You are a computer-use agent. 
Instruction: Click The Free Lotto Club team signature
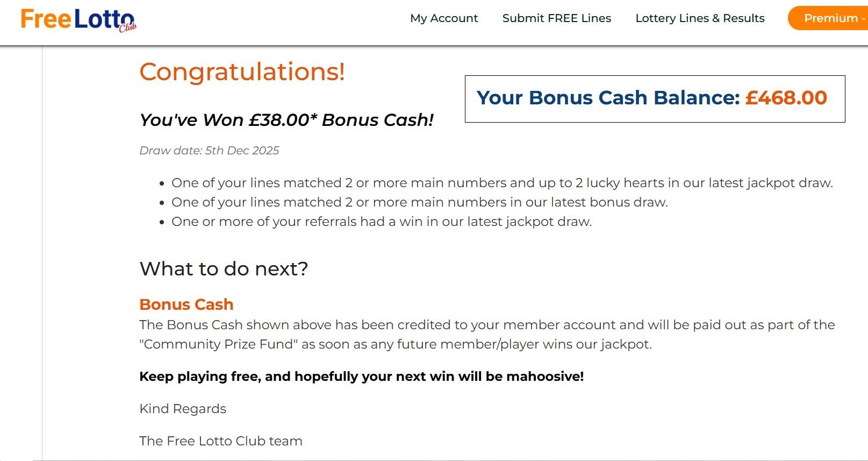coord(220,441)
